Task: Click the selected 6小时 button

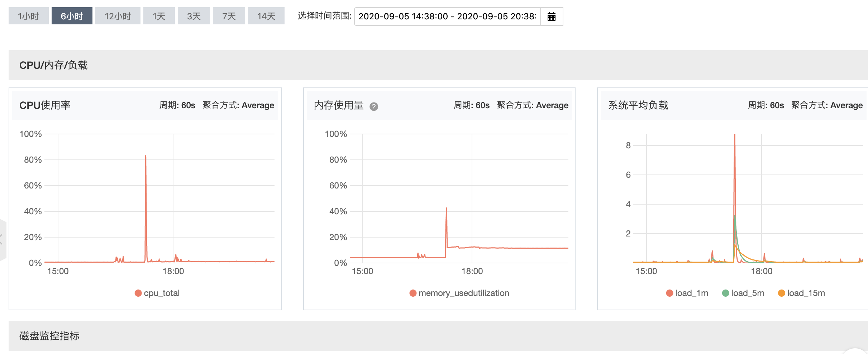Action: pos(72,16)
